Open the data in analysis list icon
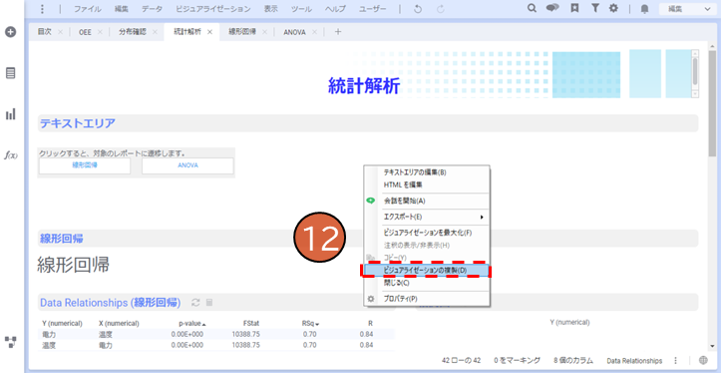 click(11, 73)
